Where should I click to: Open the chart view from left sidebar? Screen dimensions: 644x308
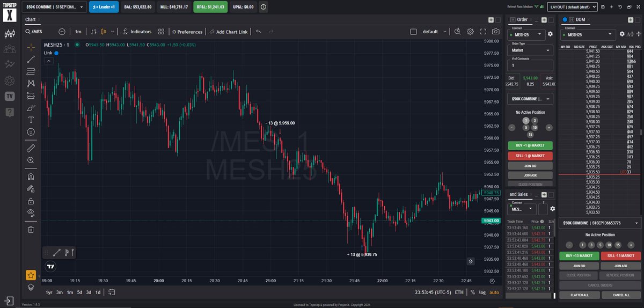click(9, 34)
